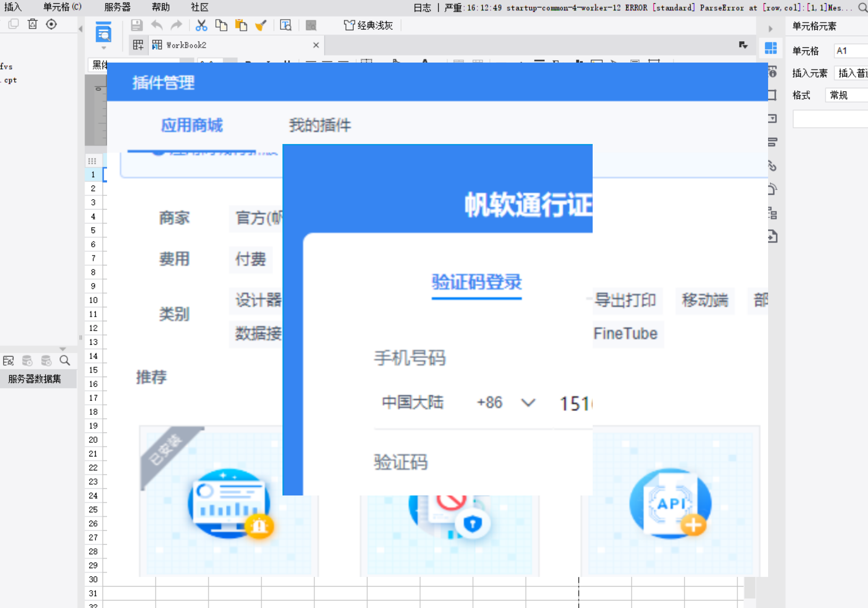Open the 社区 menu
Image resolution: width=868 pixels, height=608 pixels.
[x=199, y=7]
